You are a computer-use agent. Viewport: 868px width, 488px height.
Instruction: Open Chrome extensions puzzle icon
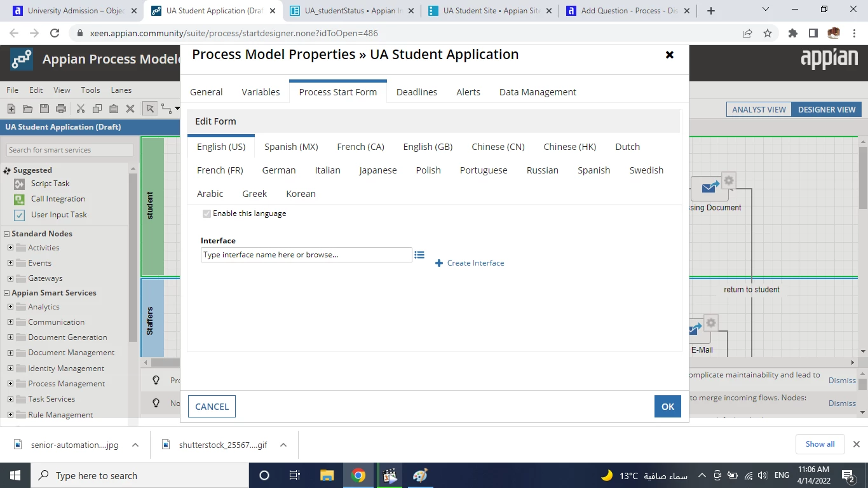792,33
